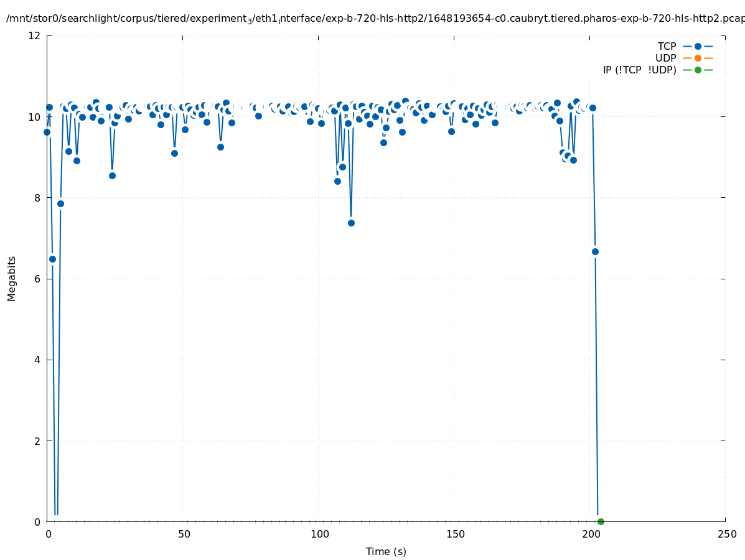745x560 pixels.
Task: Click the early TCP point near 6.5 Megabits
Action: (x=52, y=259)
